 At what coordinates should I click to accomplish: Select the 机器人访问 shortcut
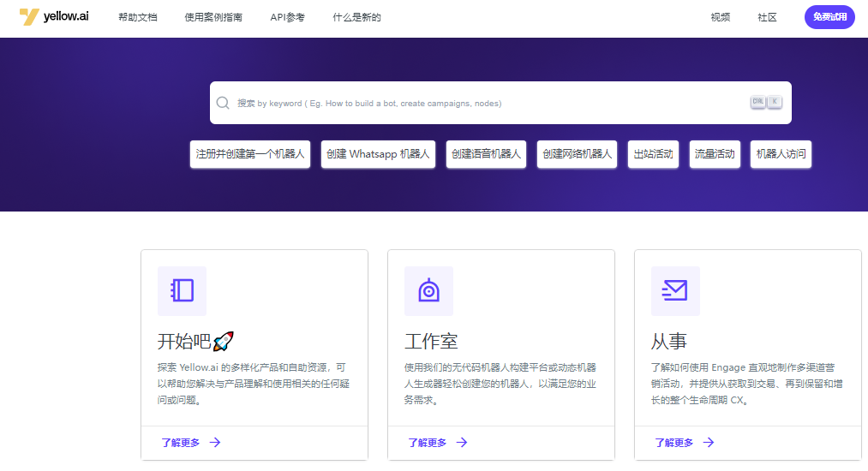coord(781,154)
